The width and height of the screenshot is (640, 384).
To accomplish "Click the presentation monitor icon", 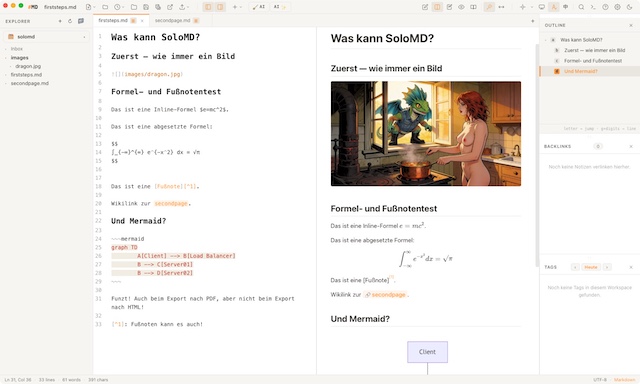I will [x=542, y=7].
